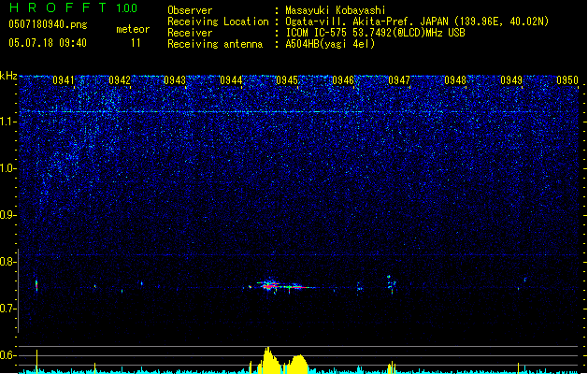Click the 0943 time marker

point(175,80)
